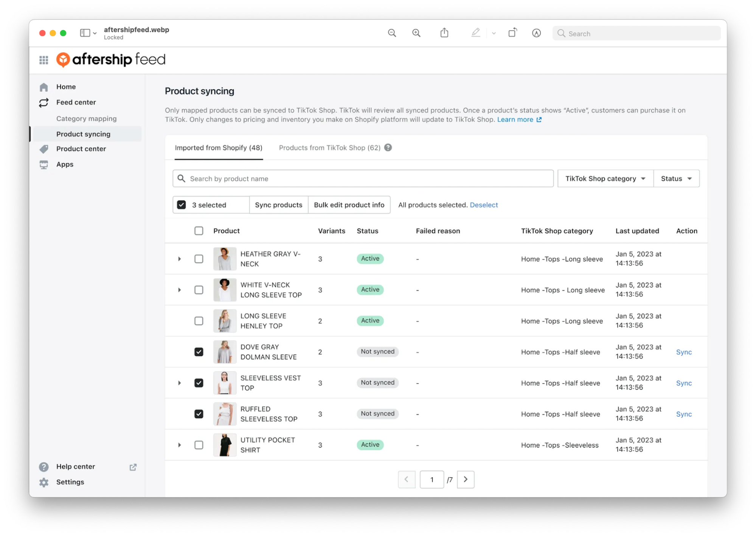The image size is (756, 536).
Task: Click the help question mark beside TikTok tab
Action: pos(388,148)
